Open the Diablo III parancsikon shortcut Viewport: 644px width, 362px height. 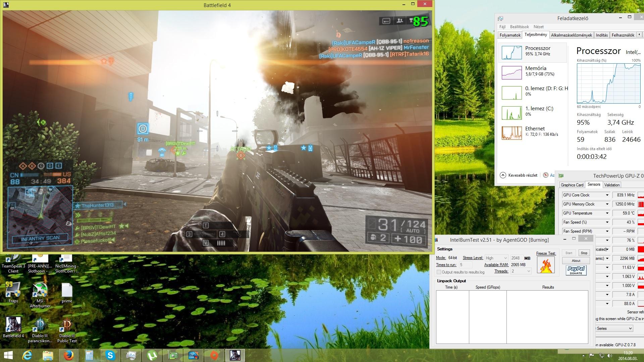(40, 330)
